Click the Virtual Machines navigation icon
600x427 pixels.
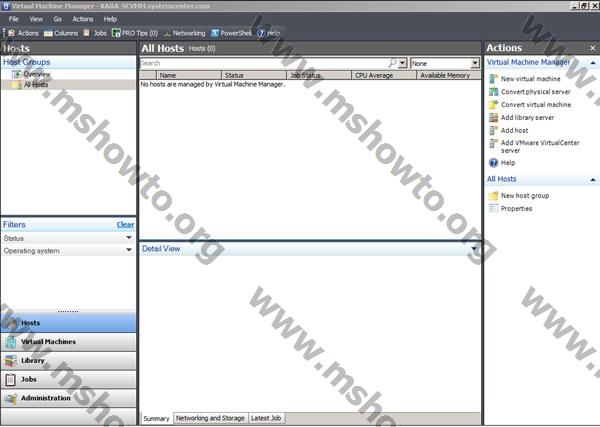click(11, 342)
